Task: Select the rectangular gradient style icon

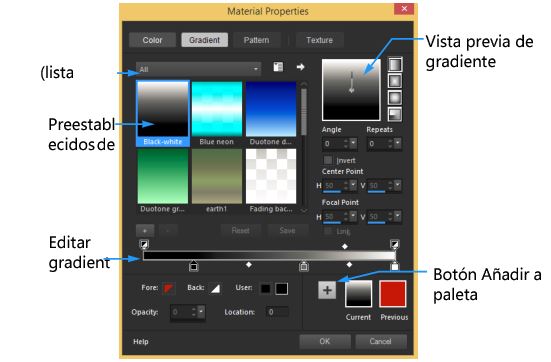Action: coord(395,81)
